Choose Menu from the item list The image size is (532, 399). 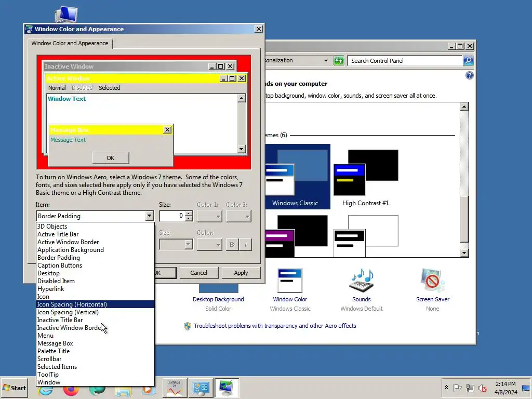click(x=96, y=336)
